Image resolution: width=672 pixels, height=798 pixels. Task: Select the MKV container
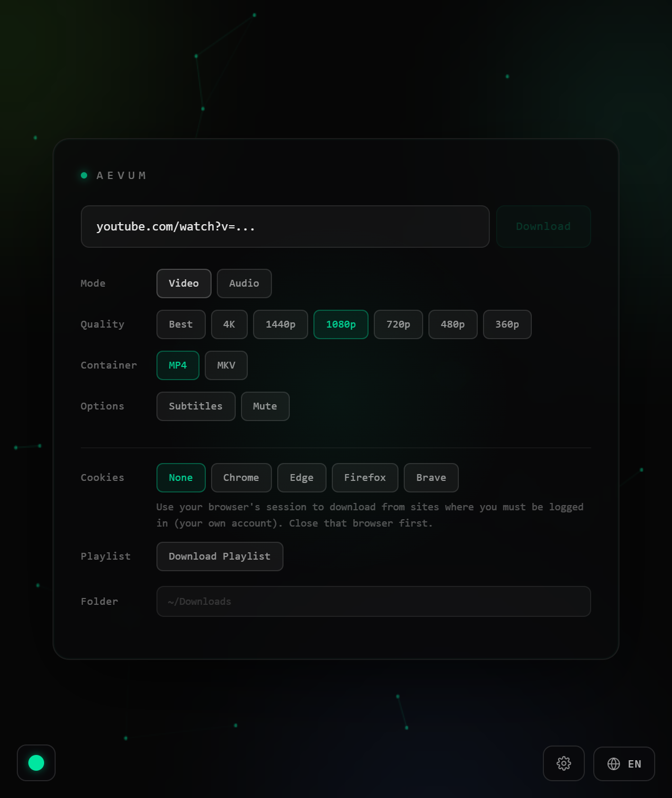coord(226,365)
